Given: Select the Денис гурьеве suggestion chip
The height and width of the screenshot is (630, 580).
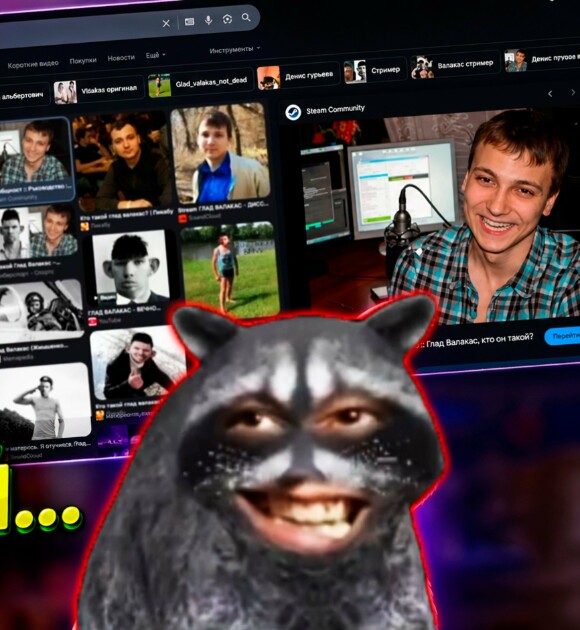Looking at the screenshot, I should [297, 76].
